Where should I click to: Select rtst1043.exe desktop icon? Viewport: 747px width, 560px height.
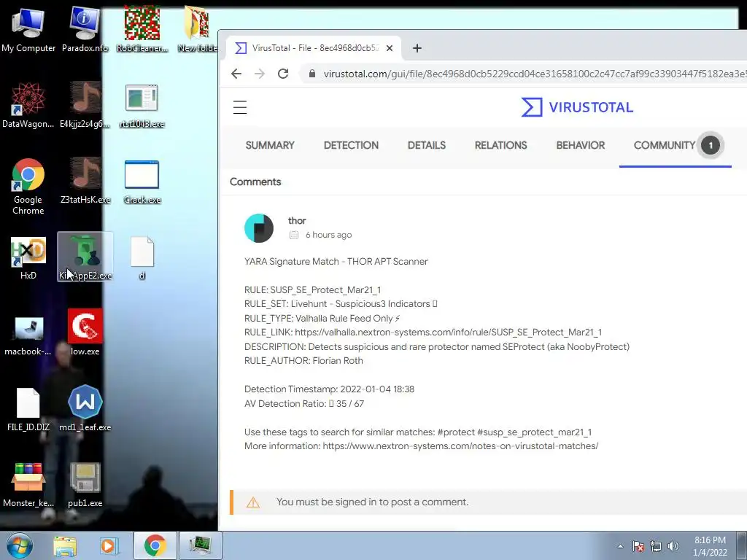pyautogui.click(x=142, y=105)
